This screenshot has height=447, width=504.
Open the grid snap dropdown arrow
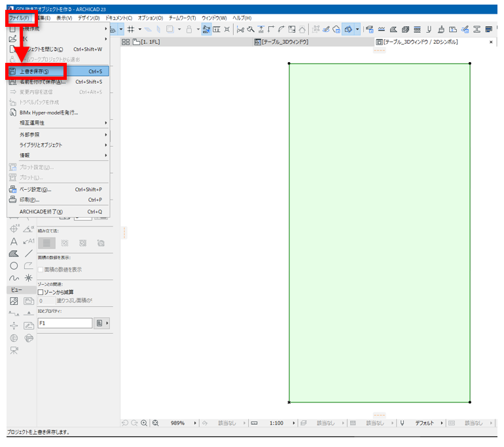click(x=140, y=29)
